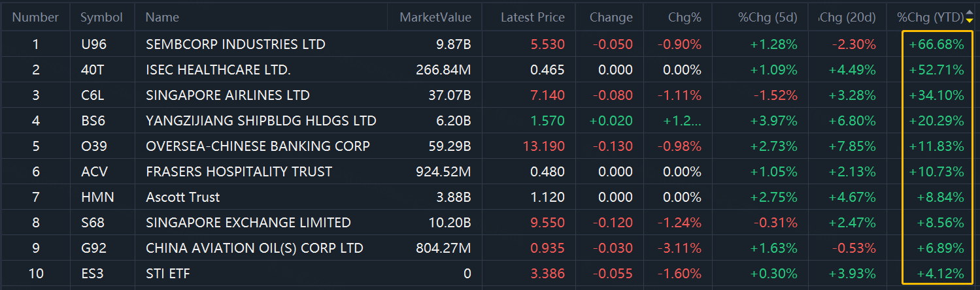Click YTD change +8.84%

point(941,197)
